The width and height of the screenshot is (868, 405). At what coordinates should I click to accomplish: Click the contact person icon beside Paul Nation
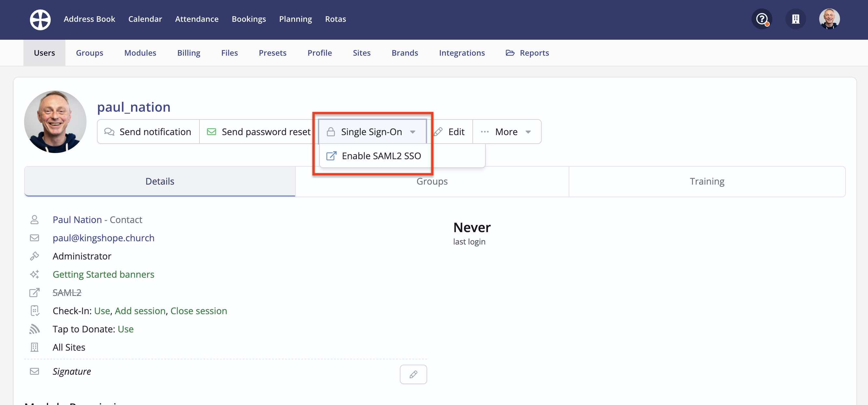coord(34,219)
